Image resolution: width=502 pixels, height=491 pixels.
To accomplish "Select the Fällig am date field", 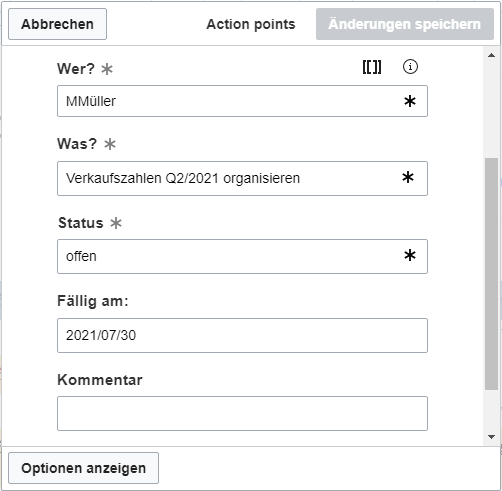I will click(242, 335).
